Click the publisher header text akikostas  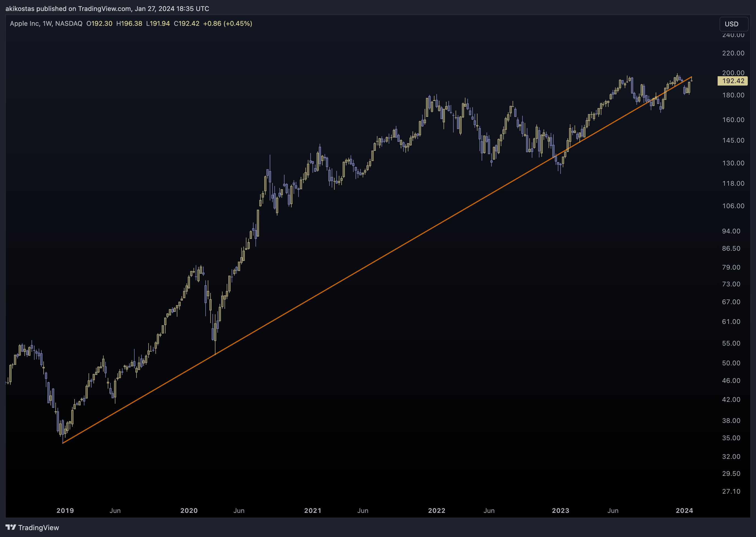tap(20, 9)
